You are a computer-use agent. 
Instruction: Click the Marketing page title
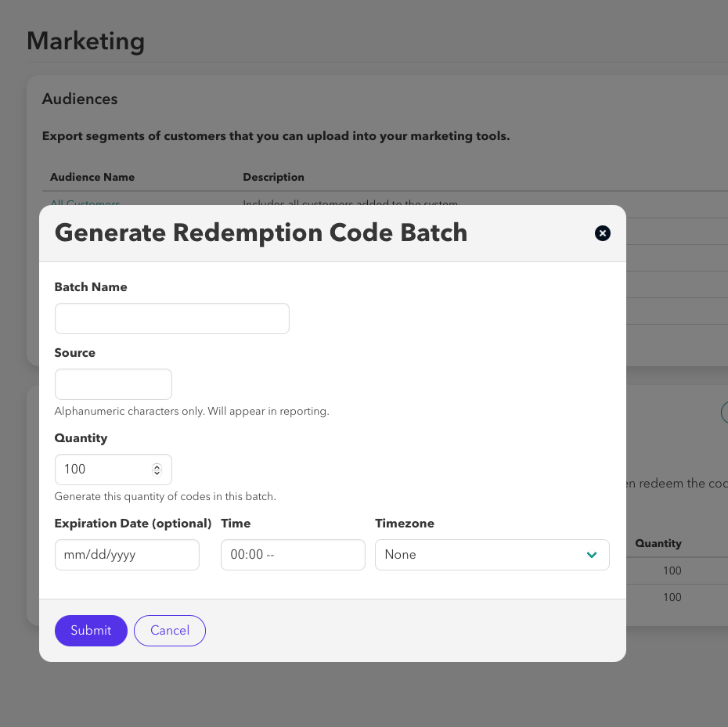pyautogui.click(x=86, y=41)
